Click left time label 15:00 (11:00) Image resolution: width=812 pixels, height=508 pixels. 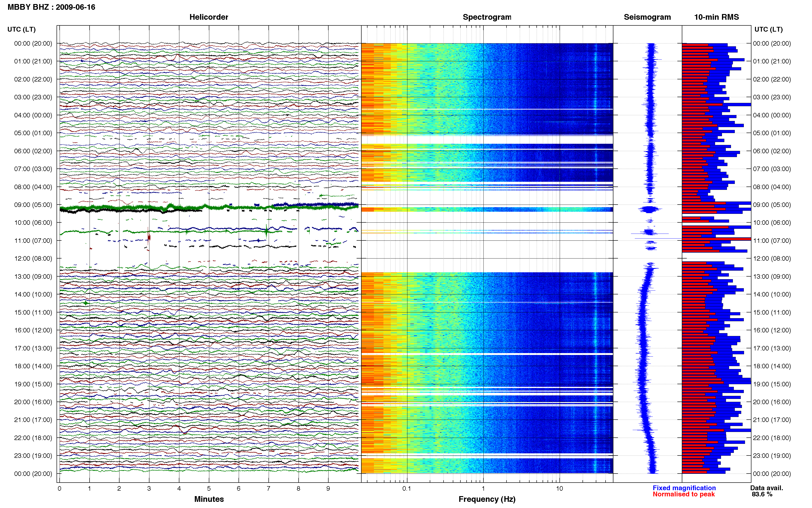33,312
